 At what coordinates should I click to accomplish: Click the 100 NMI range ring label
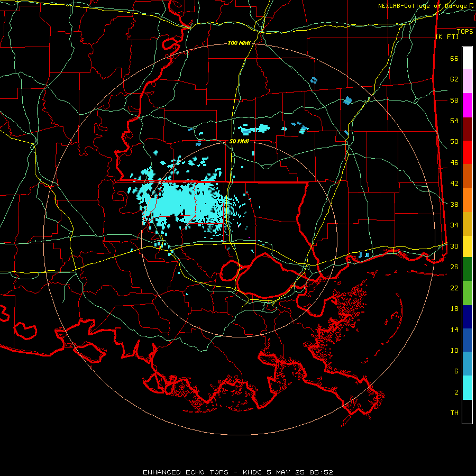pyautogui.click(x=239, y=43)
